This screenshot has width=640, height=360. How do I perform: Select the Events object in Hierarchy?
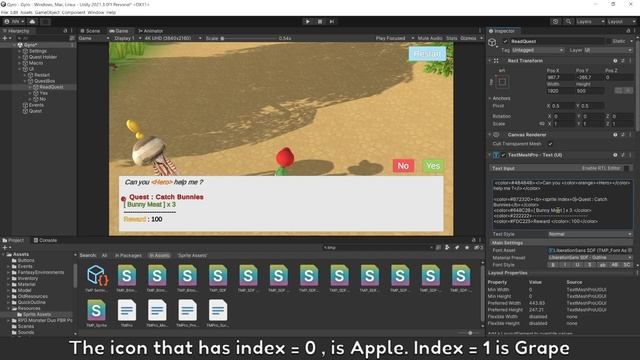click(36, 105)
